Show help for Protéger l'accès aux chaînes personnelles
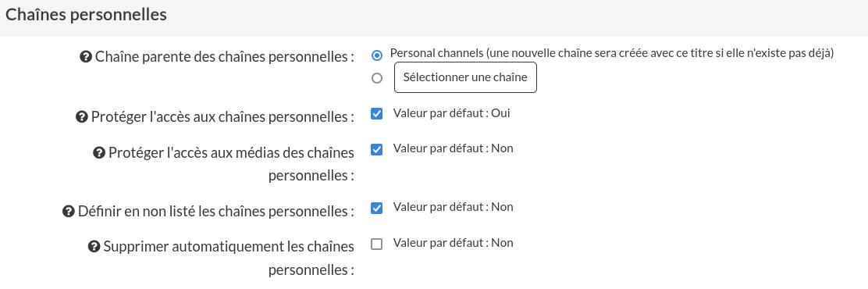 pos(81,117)
